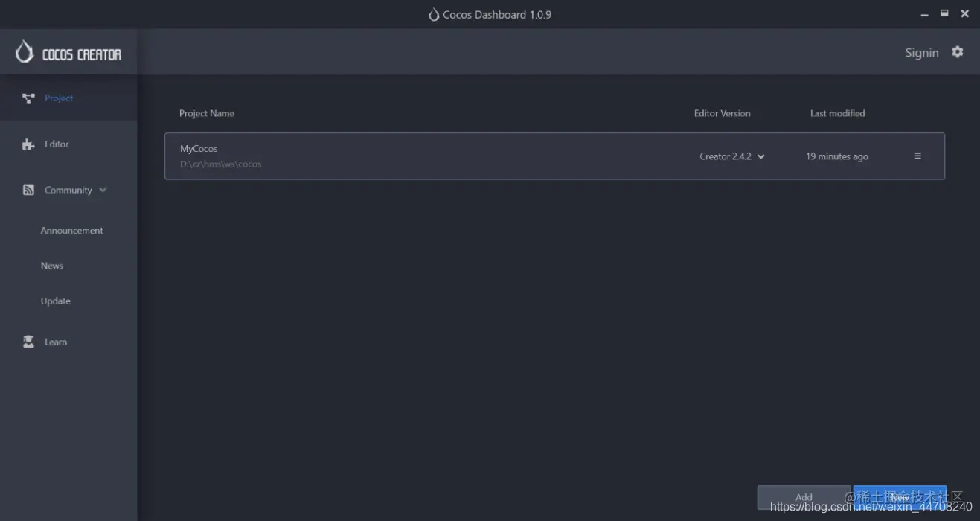Click the Learn graduate icon
Viewport: 980px width, 521px height.
[x=28, y=342]
